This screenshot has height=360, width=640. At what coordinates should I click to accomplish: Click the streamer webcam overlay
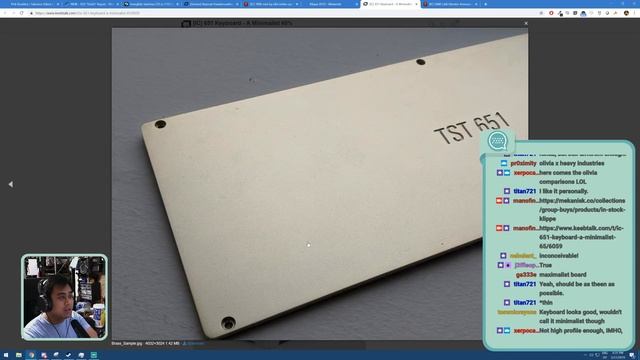[x=64, y=297]
